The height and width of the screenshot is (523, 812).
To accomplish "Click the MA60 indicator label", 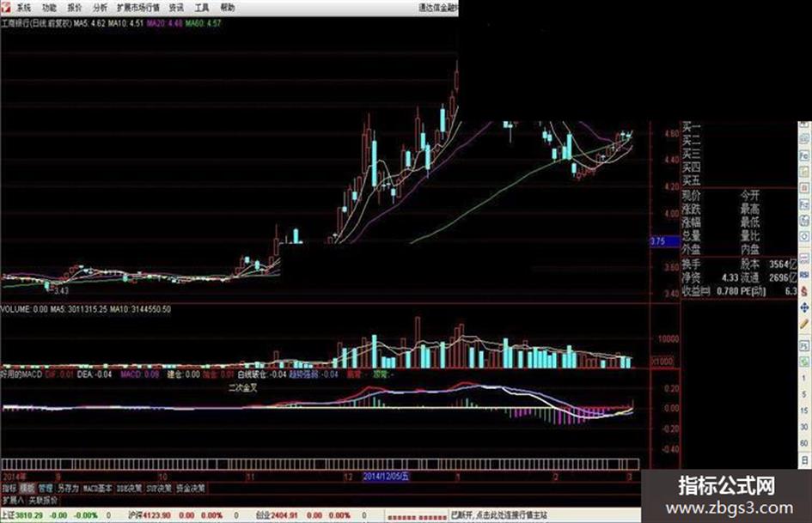I will (203, 23).
